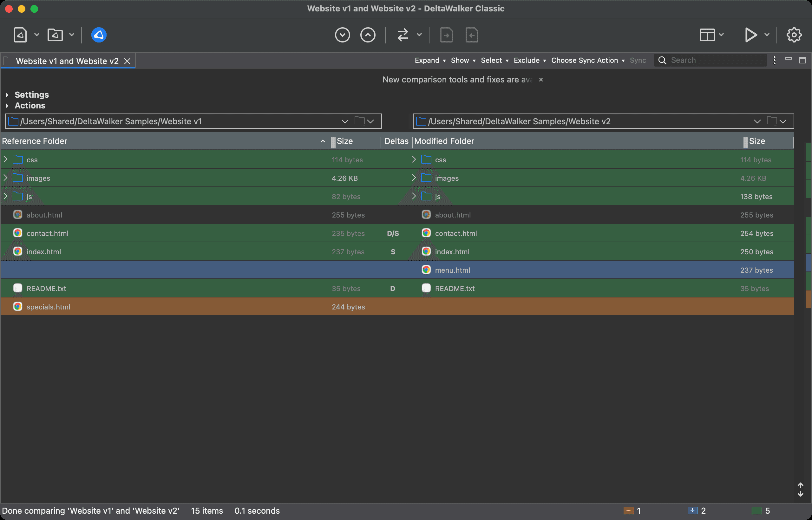The height and width of the screenshot is (520, 812).
Task: Open dropdown next to new folder comparison
Action: tap(72, 35)
